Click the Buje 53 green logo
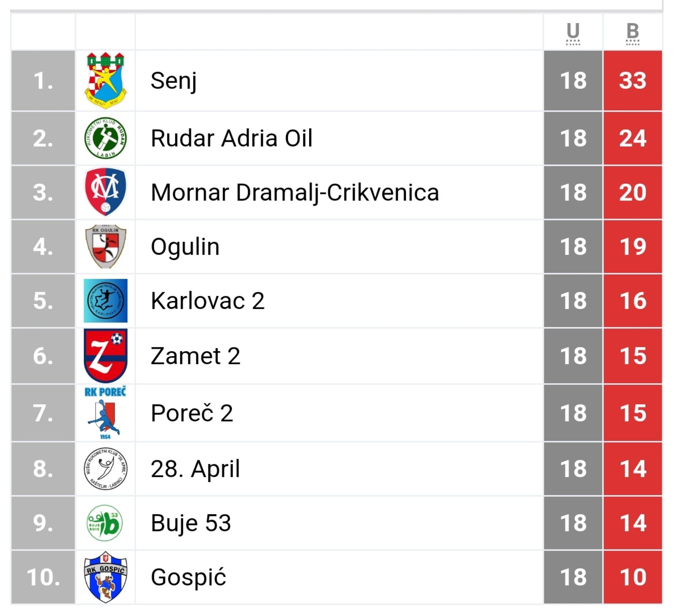674x616 pixels. tap(104, 523)
